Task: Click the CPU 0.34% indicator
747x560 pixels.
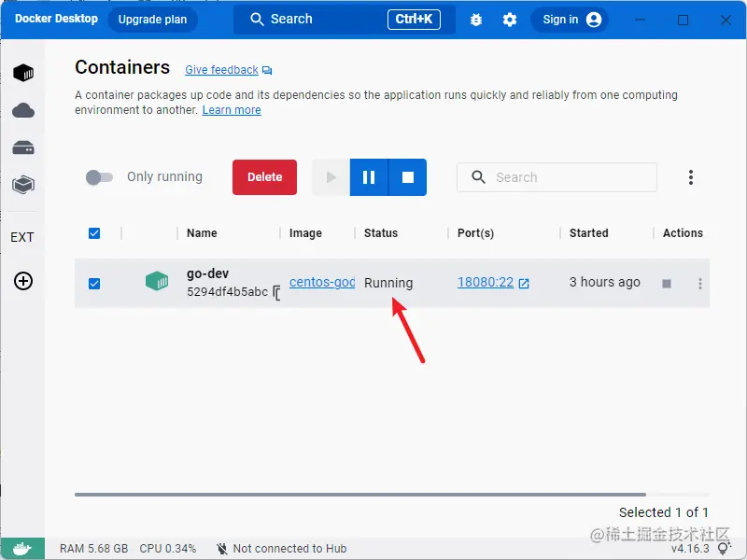Action: click(168, 549)
